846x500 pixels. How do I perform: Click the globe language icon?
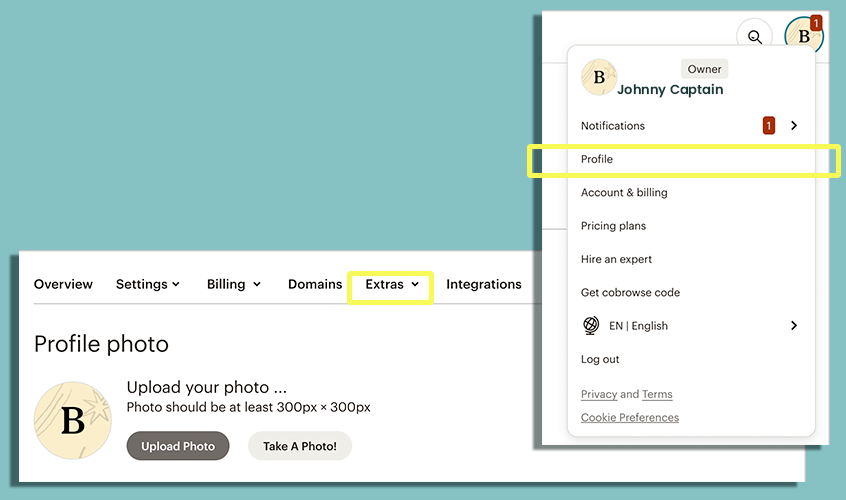pyautogui.click(x=590, y=326)
